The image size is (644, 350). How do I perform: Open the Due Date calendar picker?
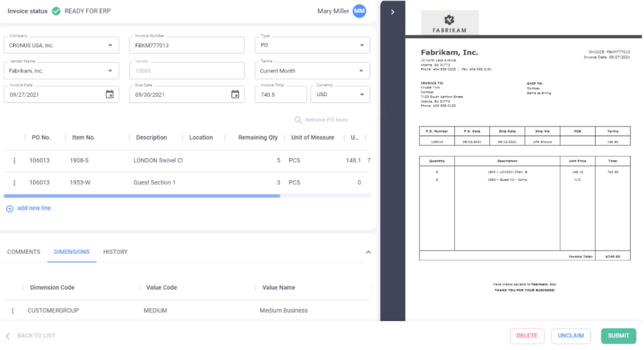pyautogui.click(x=235, y=94)
